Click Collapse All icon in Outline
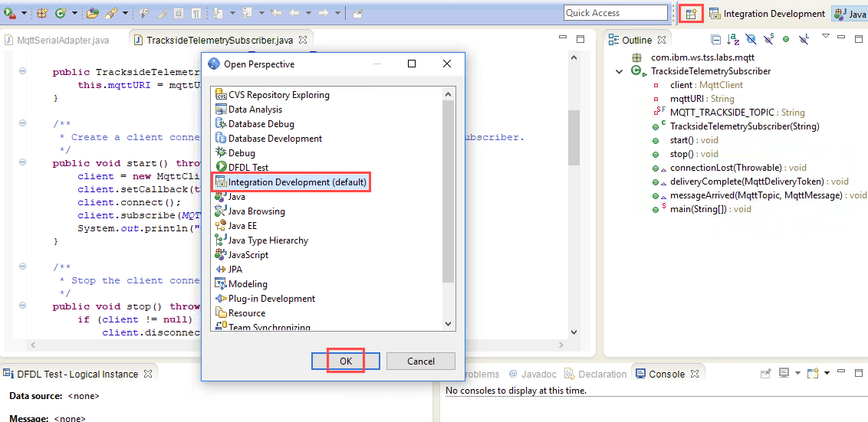The height and width of the screenshot is (422, 868). coord(716,39)
